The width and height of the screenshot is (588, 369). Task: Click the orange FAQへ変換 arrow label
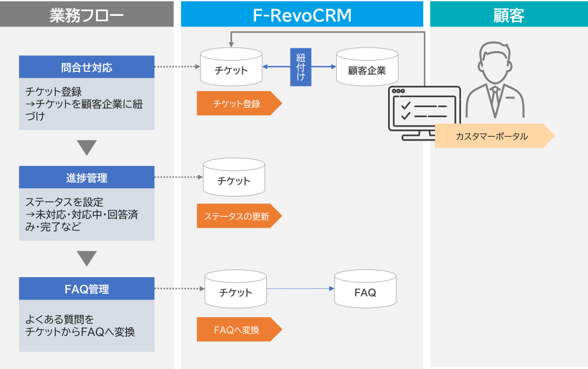coord(239,329)
